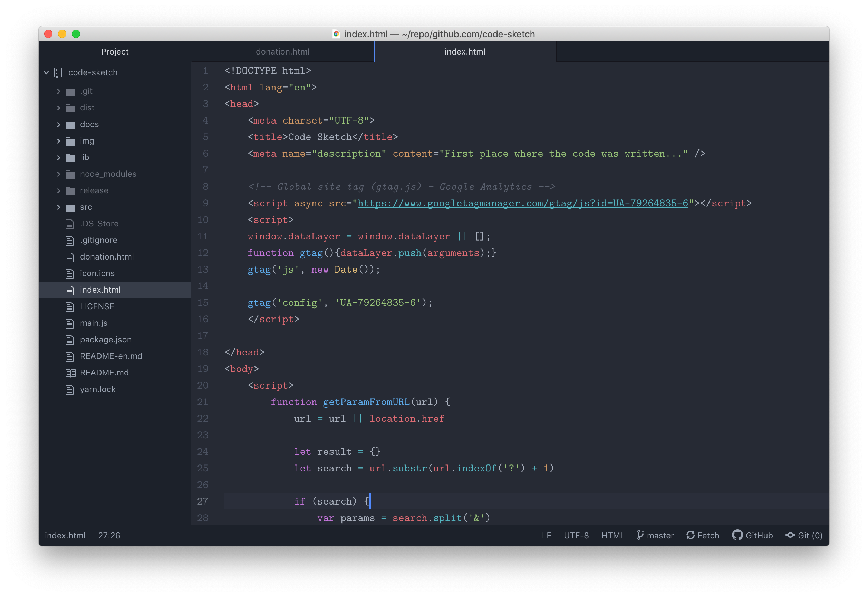Click the src folder icon

70,208
